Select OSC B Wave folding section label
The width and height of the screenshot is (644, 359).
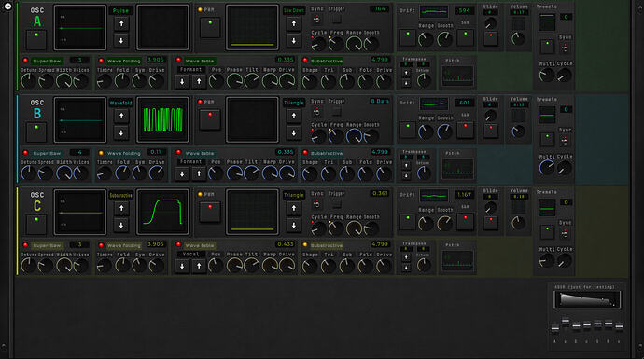tap(123, 153)
